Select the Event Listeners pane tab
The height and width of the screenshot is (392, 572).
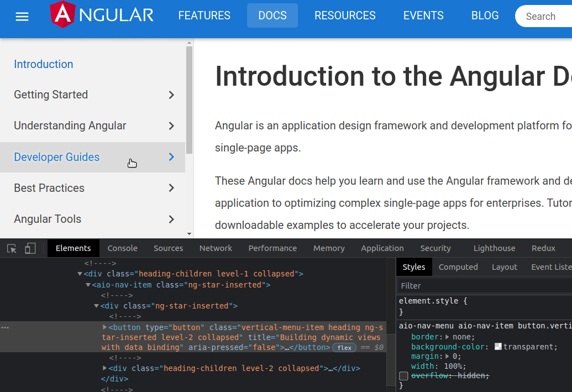pyautogui.click(x=551, y=267)
